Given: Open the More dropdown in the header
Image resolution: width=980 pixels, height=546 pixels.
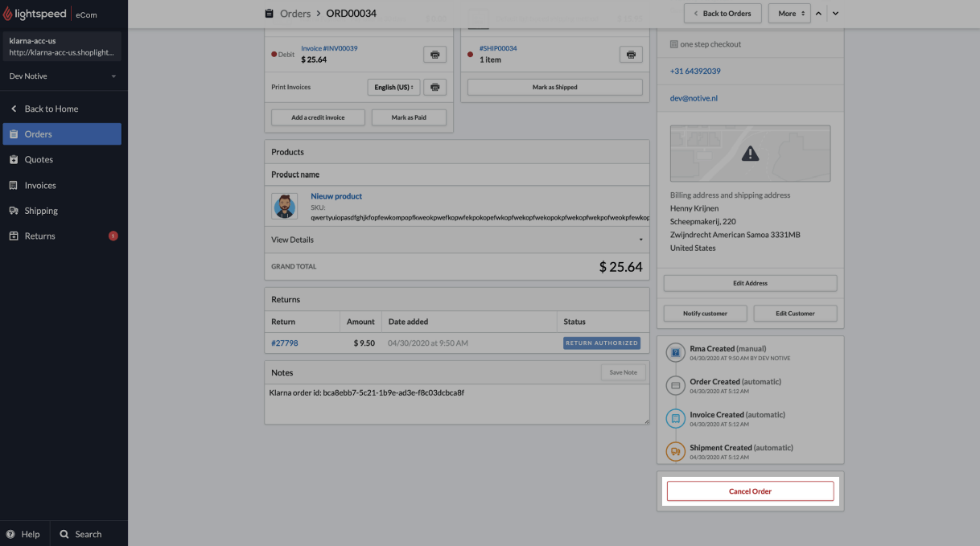Looking at the screenshot, I should coord(789,13).
